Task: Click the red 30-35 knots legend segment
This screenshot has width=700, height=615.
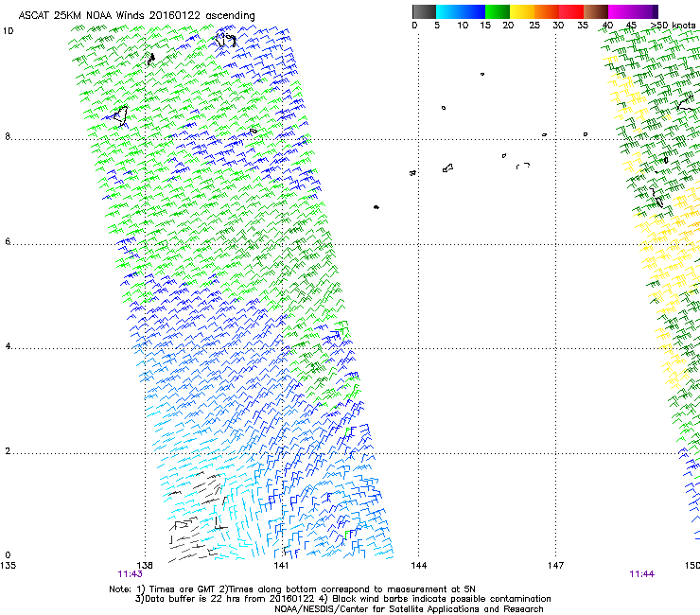Action: 571,11
